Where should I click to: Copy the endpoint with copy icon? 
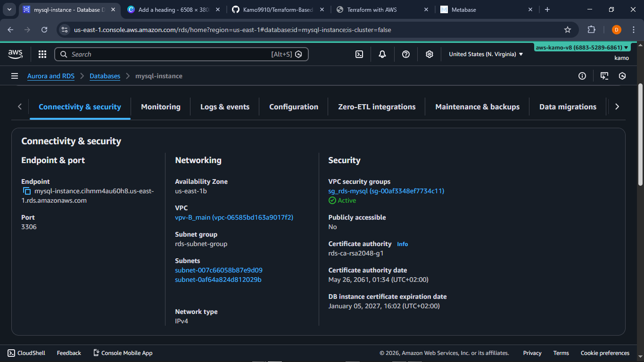pyautogui.click(x=27, y=191)
